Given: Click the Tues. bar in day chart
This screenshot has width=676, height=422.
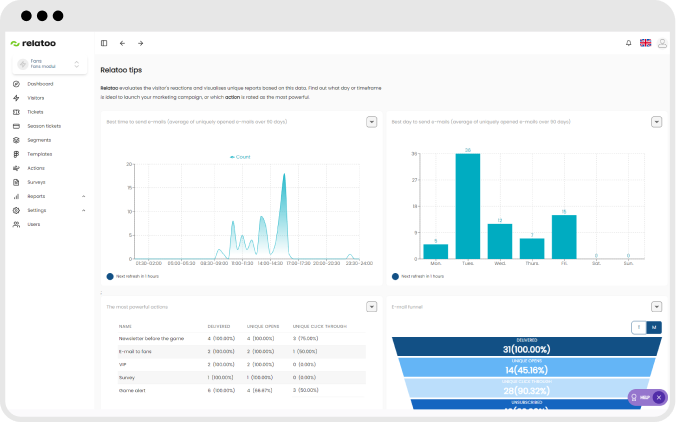Looking at the screenshot, I should tap(468, 206).
